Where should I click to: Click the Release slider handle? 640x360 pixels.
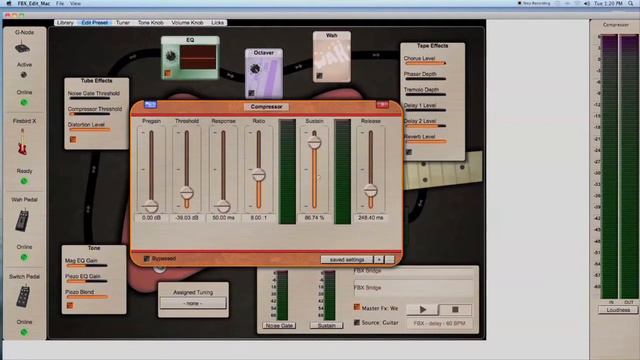371,190
